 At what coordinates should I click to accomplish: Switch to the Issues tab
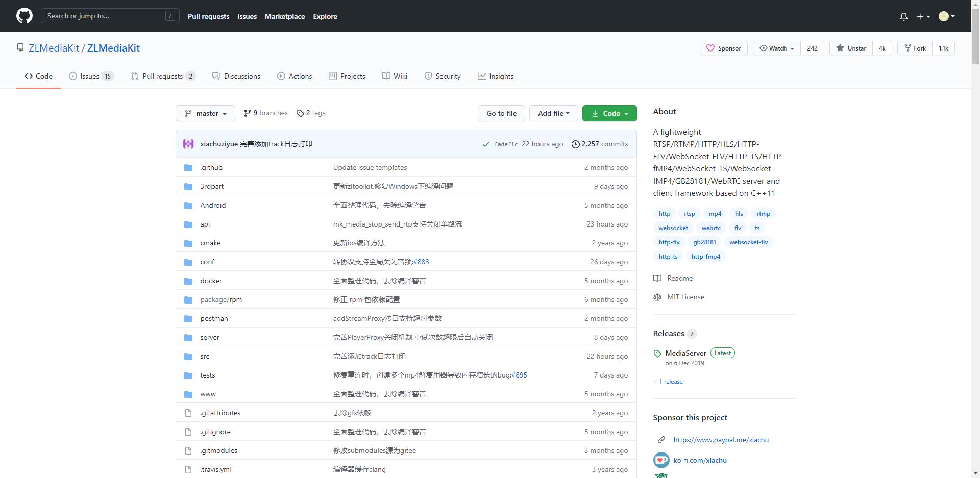91,76
